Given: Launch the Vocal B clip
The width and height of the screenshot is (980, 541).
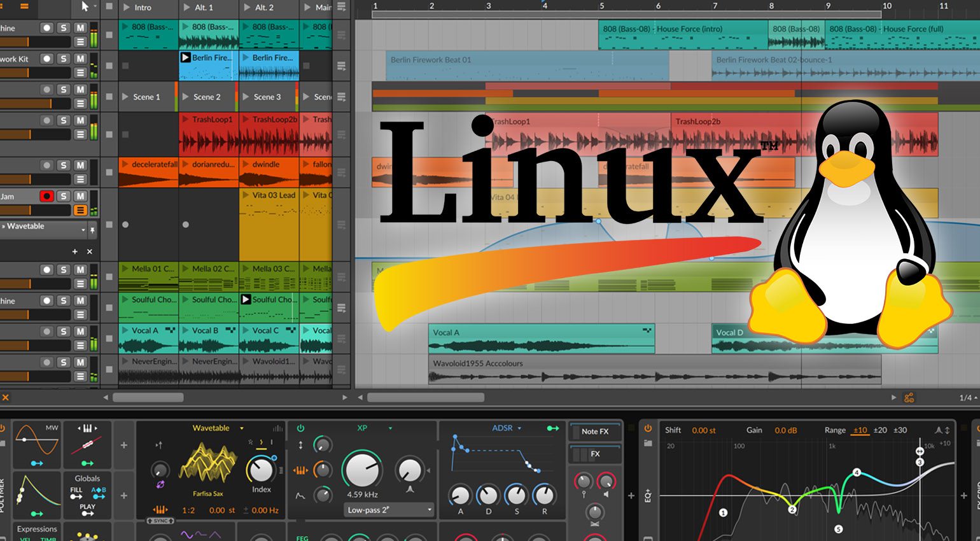Looking at the screenshot, I should tap(186, 330).
